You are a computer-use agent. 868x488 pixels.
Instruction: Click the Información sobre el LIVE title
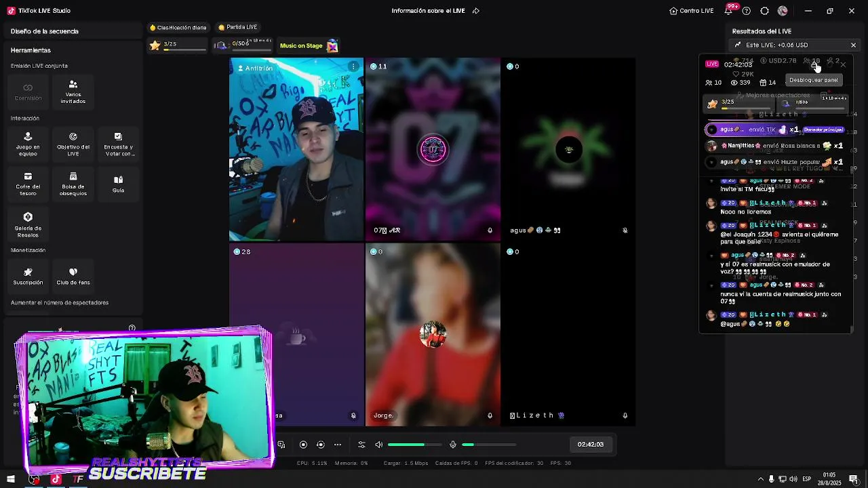coord(429,11)
